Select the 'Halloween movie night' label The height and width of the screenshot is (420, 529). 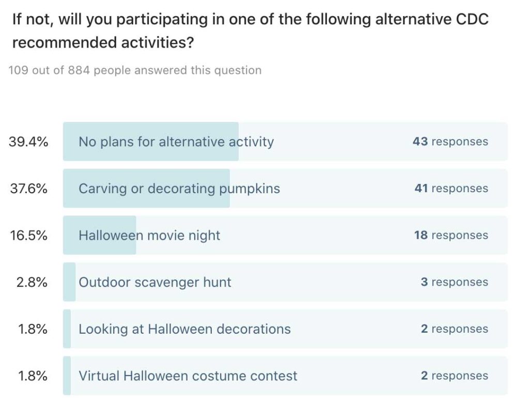coord(149,236)
